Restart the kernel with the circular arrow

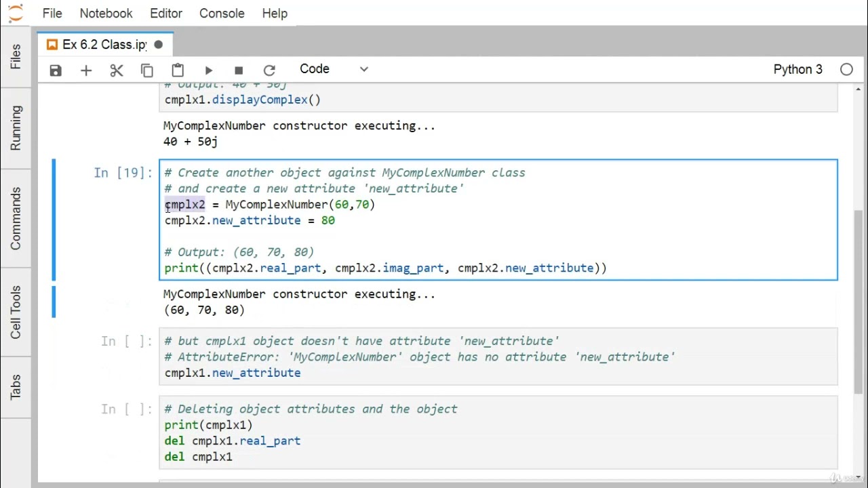pos(269,70)
